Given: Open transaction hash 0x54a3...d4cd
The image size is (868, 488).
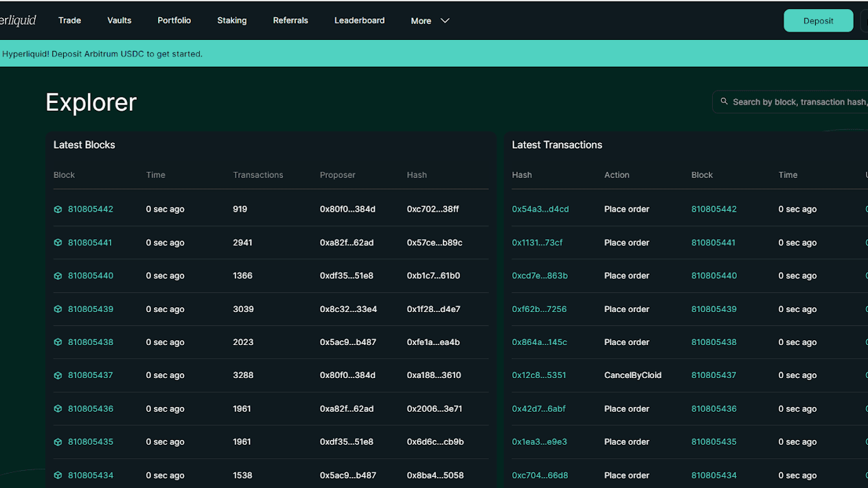Looking at the screenshot, I should [x=540, y=209].
